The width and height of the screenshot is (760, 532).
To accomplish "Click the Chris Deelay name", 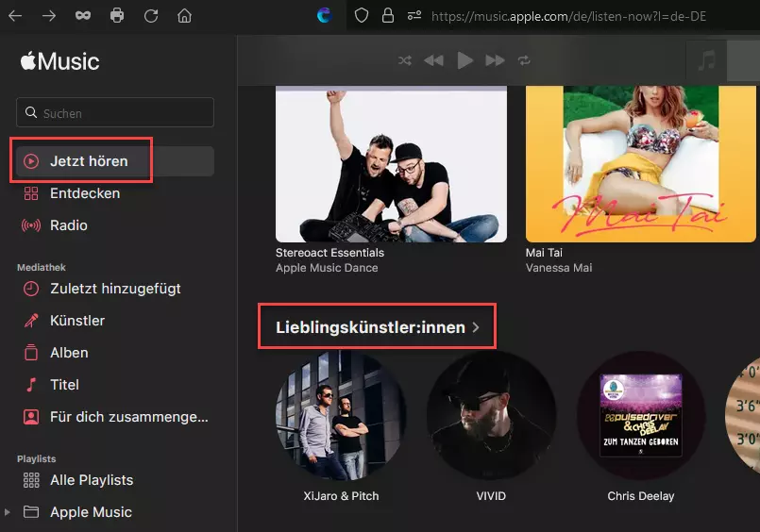I will pyautogui.click(x=641, y=496).
